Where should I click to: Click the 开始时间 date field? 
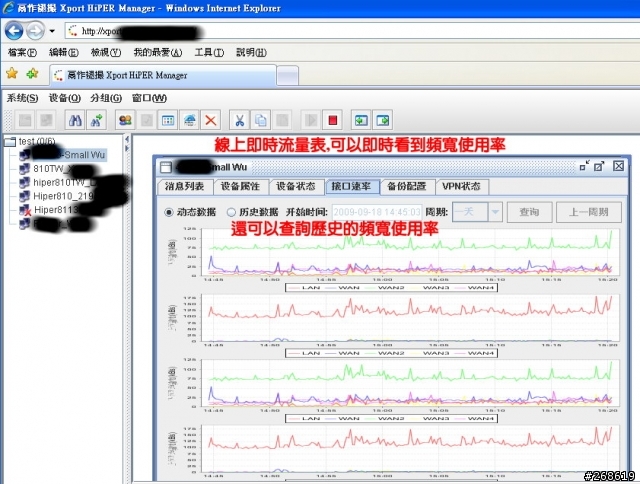[377, 212]
